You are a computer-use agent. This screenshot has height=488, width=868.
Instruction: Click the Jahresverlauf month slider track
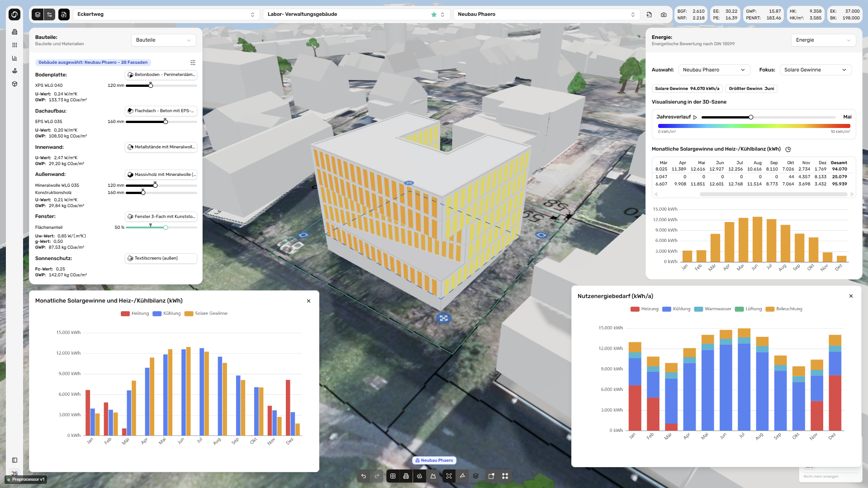[x=768, y=117]
